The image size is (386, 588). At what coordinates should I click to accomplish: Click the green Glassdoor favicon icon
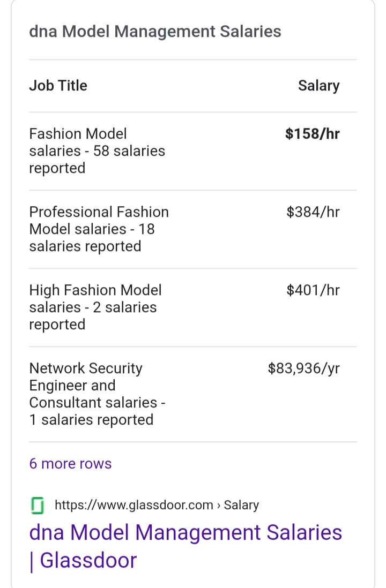[37, 506]
